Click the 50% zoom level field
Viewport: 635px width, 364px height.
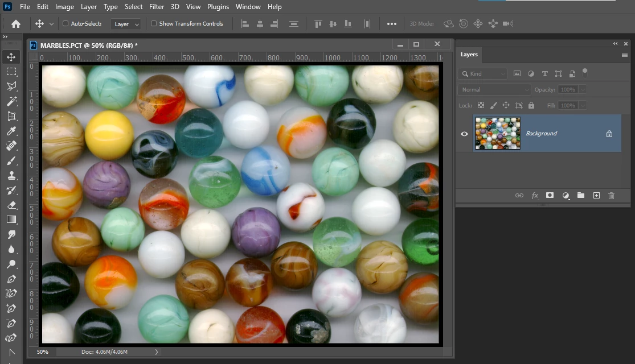[x=43, y=352]
